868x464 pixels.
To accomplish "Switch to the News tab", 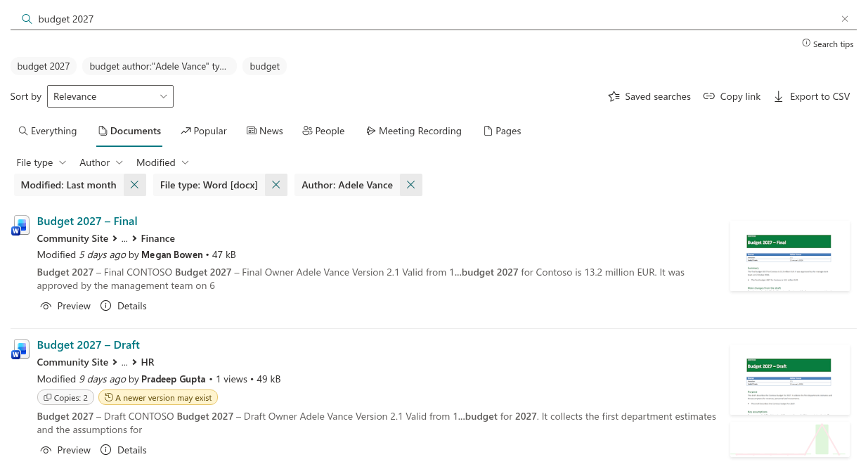I will click(x=264, y=131).
